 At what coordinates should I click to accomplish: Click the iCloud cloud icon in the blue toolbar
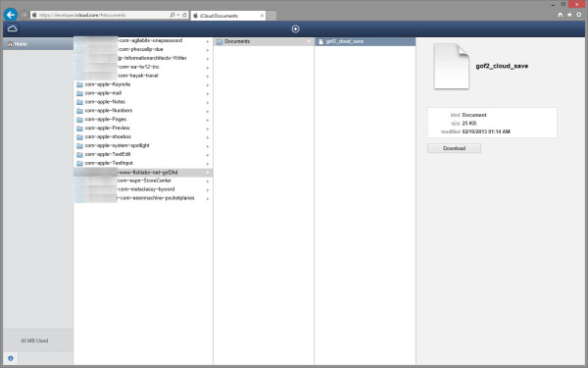click(x=13, y=28)
